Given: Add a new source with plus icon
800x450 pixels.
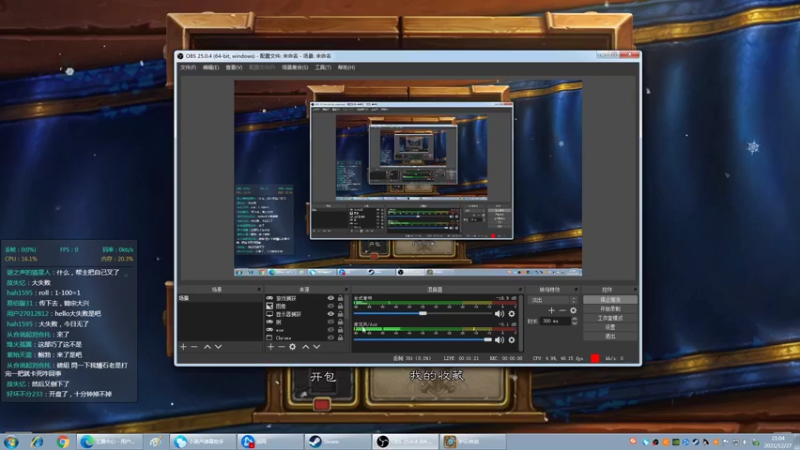Looking at the screenshot, I should tap(270, 347).
